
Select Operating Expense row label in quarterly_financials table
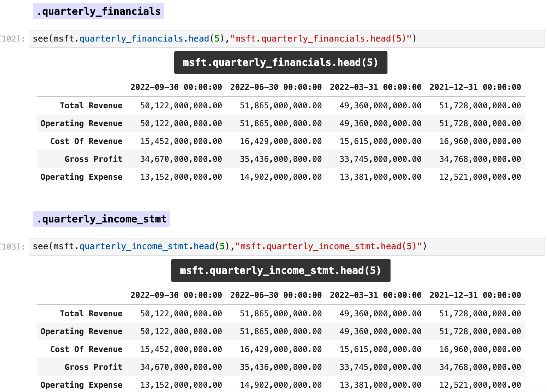(x=82, y=177)
